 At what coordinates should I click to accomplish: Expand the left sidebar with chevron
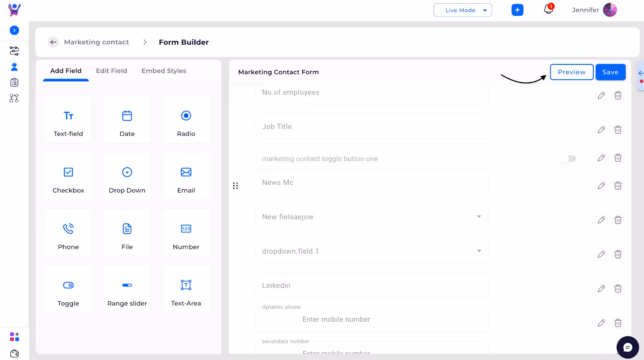coord(14,30)
